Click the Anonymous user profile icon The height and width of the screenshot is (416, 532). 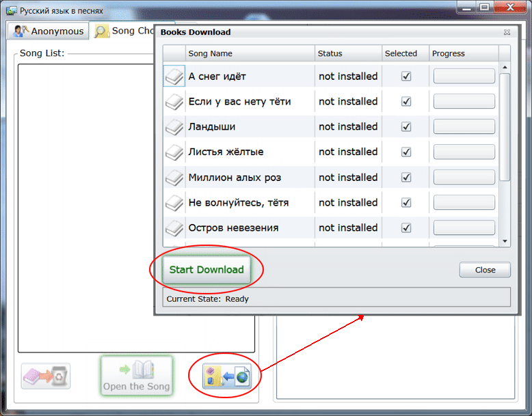click(x=20, y=31)
